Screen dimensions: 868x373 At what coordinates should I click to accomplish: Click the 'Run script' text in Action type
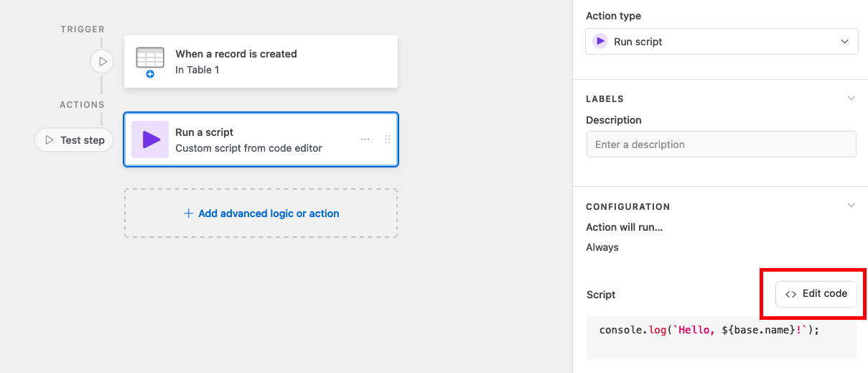pyautogui.click(x=638, y=42)
